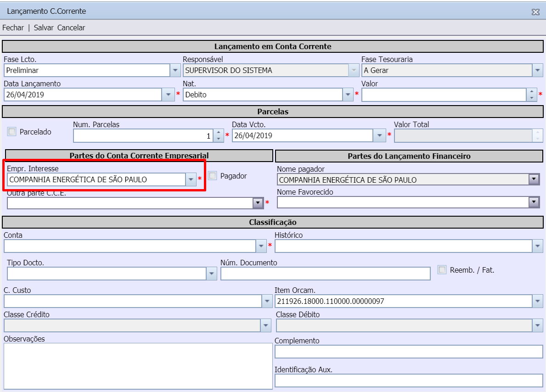The width and height of the screenshot is (546, 392).
Task: Click the Outra parte C.C.E. field
Action: tap(130, 203)
